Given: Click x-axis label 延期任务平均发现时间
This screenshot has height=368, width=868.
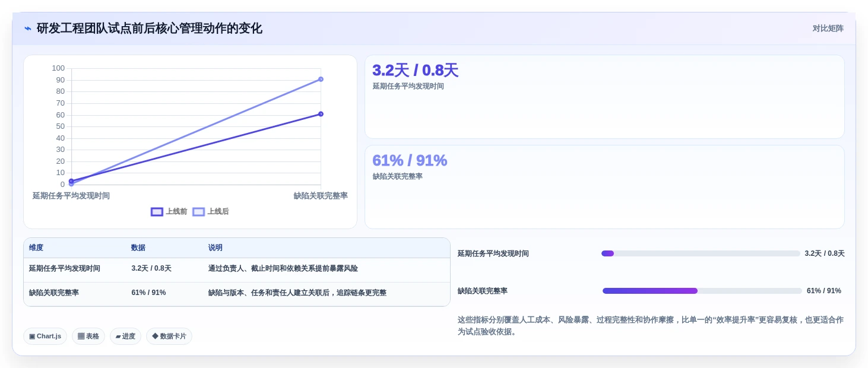Looking at the screenshot, I should (71, 196).
